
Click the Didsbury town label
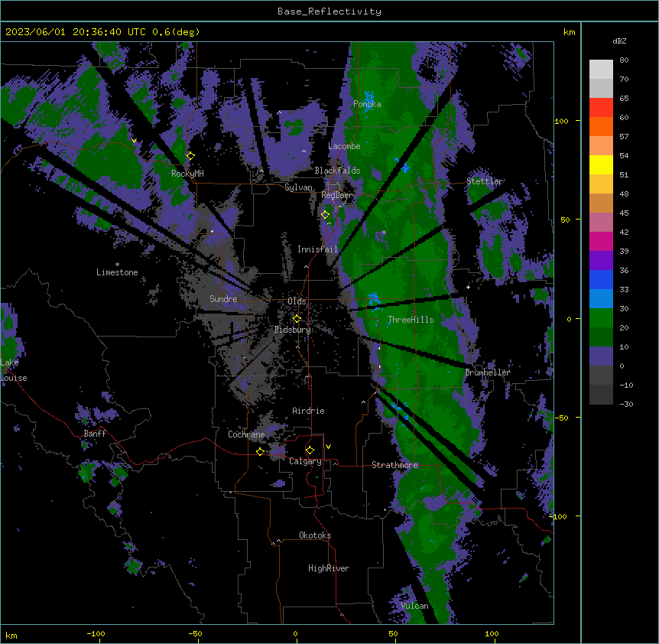pyautogui.click(x=292, y=330)
